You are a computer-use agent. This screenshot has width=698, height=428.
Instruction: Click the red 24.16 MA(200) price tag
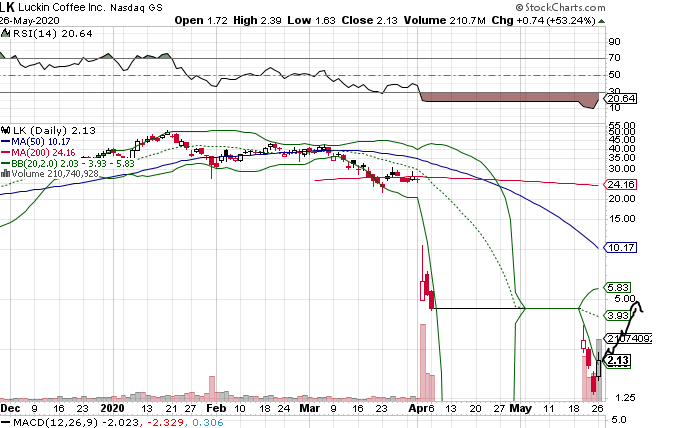pos(621,184)
